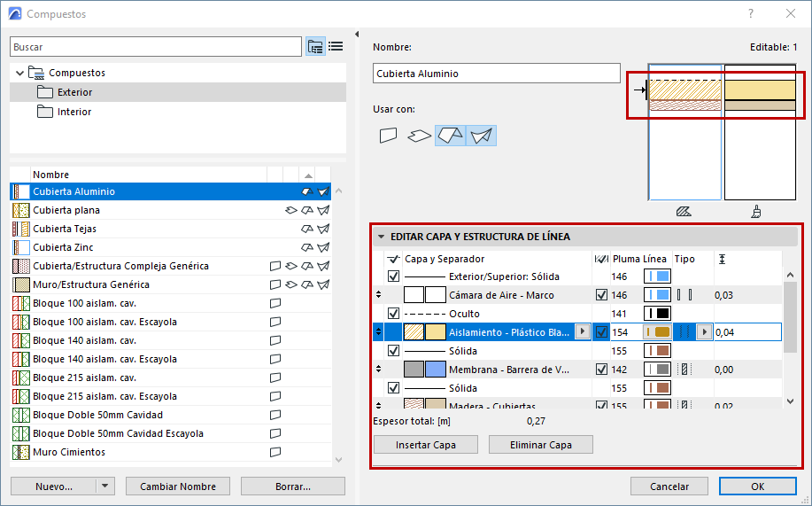Uncheck Exterior/Superior: Sólida separator checkbox
This screenshot has width=812, height=506.
point(393,276)
